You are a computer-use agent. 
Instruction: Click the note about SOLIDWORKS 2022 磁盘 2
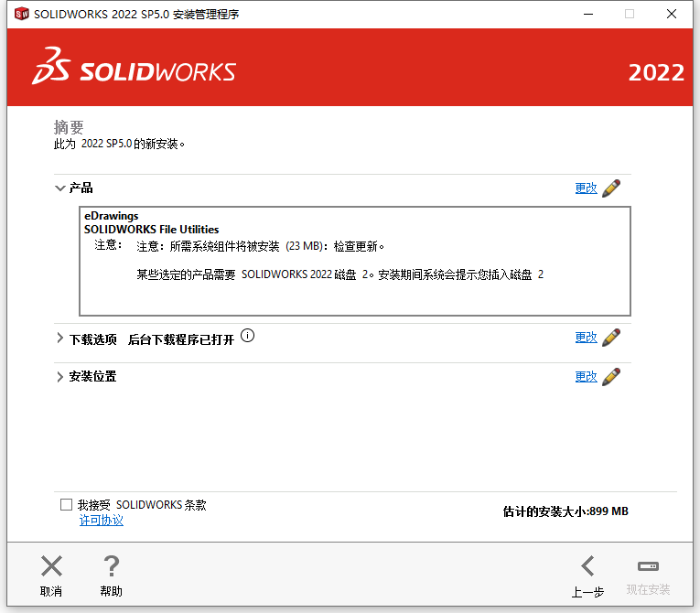coord(339,274)
